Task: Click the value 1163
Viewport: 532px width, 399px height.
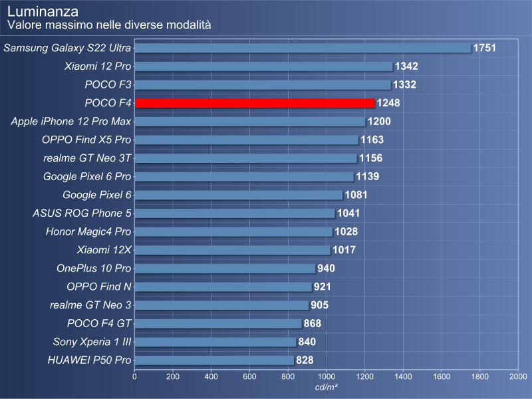Action: [372, 140]
